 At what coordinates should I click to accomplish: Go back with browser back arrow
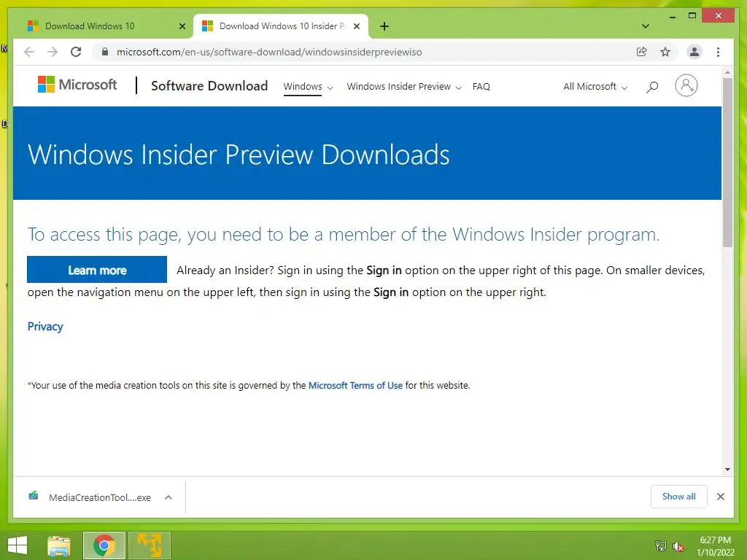[x=29, y=52]
